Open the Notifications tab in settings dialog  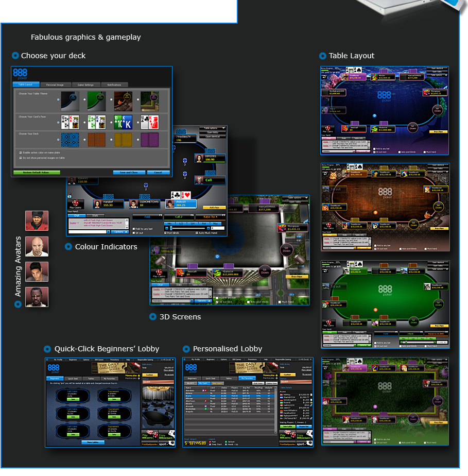click(114, 84)
